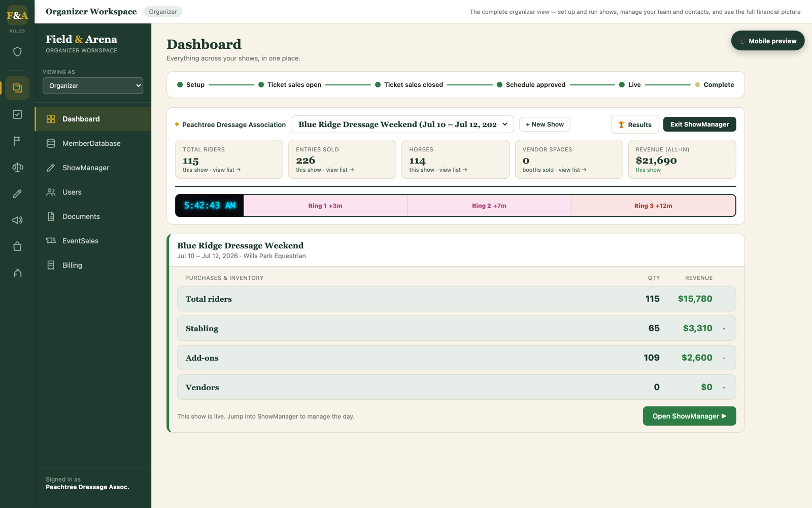This screenshot has width=812, height=508.
Task: Go to the Dashboard menu item
Action: [x=93, y=119]
